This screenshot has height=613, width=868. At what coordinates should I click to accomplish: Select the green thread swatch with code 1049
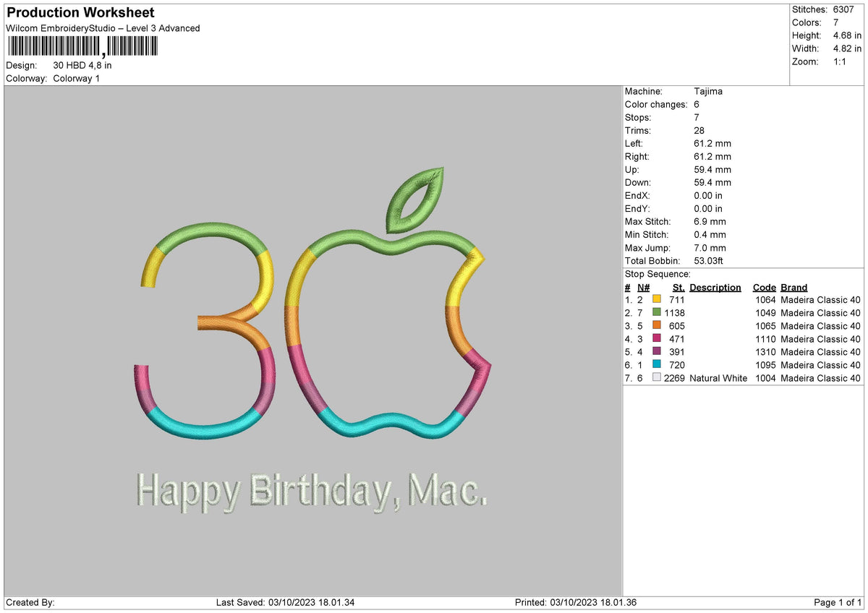(x=657, y=312)
